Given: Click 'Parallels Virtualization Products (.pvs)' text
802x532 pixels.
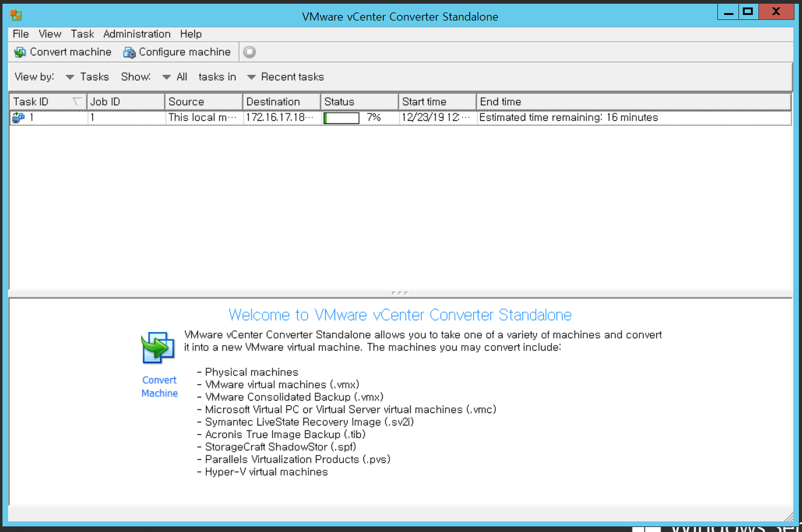Looking at the screenshot, I should (298, 459).
